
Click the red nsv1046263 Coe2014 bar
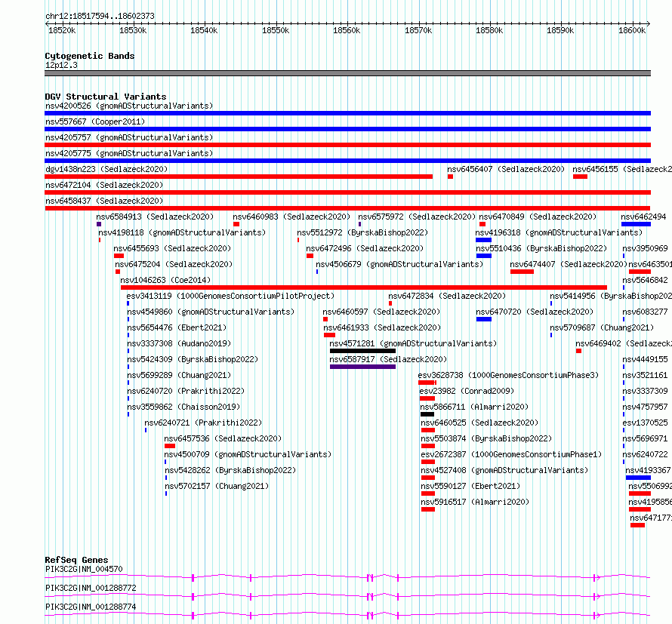tap(364, 287)
